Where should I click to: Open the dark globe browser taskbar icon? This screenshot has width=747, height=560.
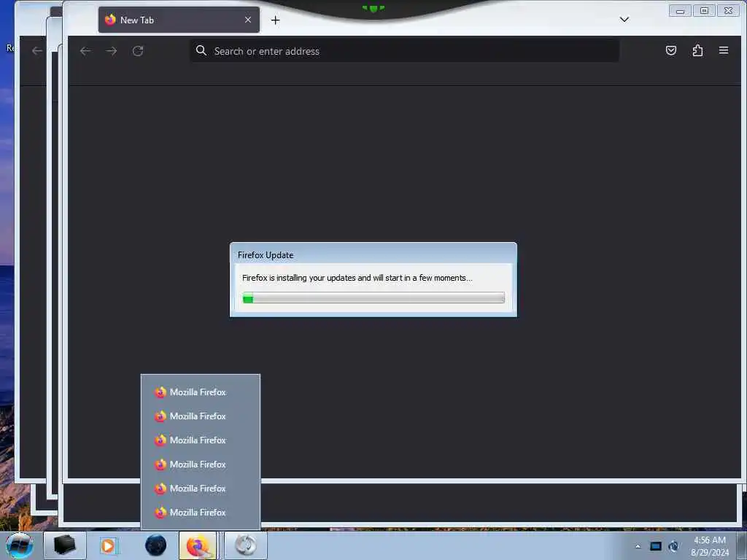point(156,545)
